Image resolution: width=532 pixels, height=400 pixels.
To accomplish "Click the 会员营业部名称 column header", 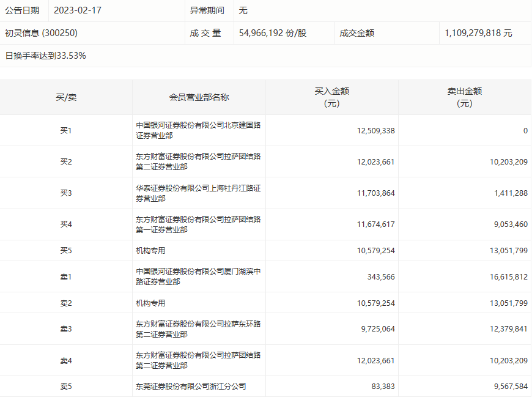I will [x=199, y=97].
